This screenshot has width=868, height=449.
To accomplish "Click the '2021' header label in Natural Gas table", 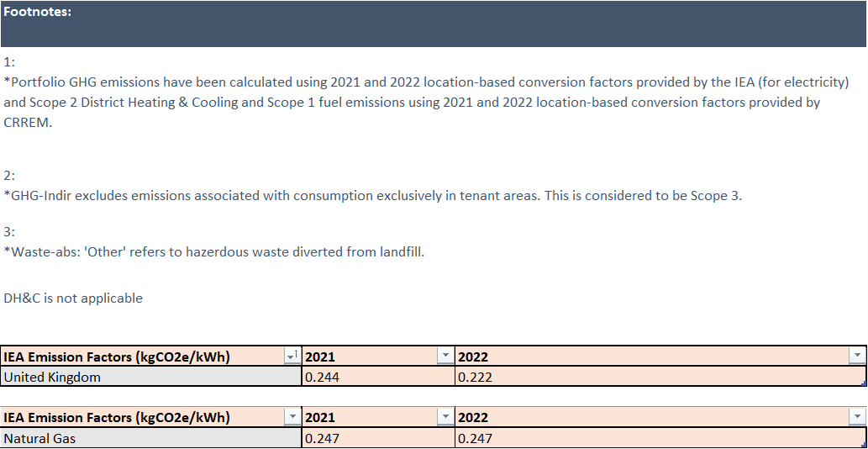I will pos(320,418).
